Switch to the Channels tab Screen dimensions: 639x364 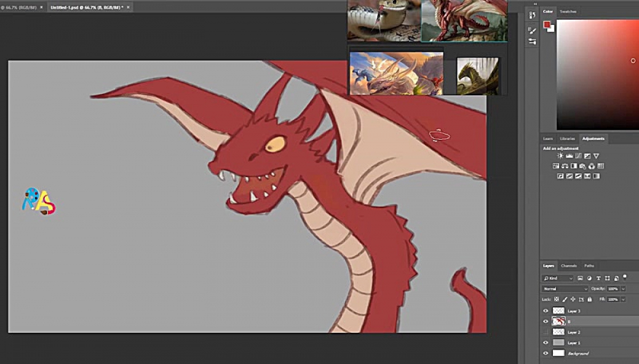tap(569, 266)
